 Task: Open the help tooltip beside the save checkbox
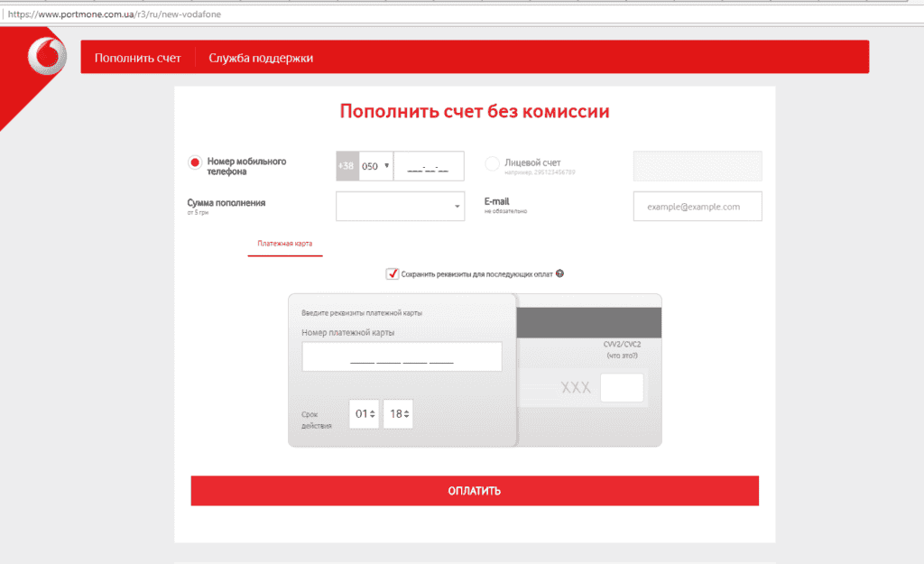[559, 273]
